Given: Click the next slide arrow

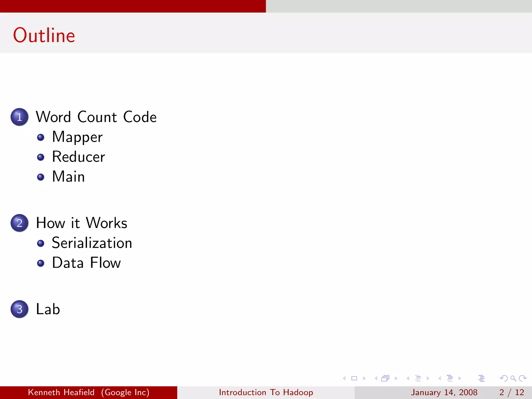Looking at the screenshot, I should tap(364, 378).
